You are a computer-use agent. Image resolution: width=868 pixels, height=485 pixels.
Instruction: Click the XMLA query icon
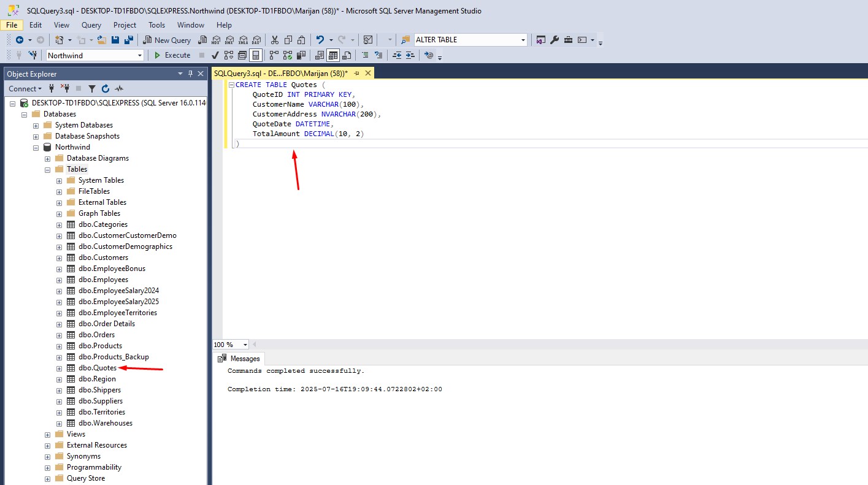point(243,40)
